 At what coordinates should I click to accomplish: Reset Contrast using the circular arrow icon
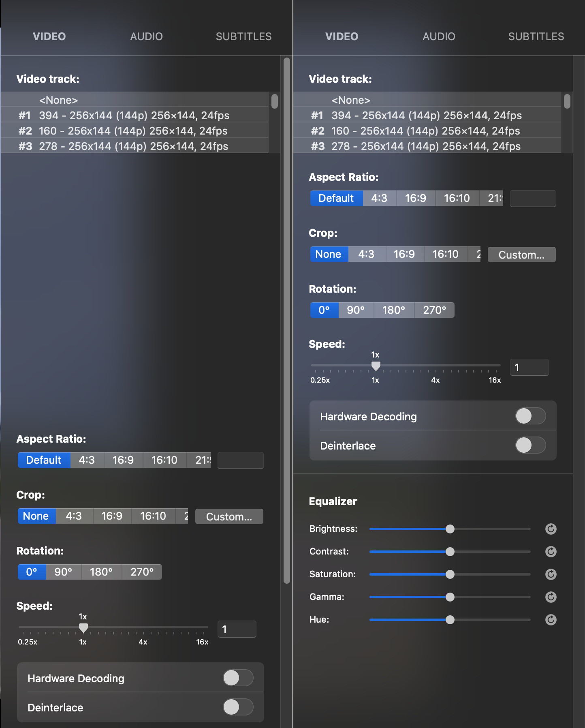[x=551, y=552]
